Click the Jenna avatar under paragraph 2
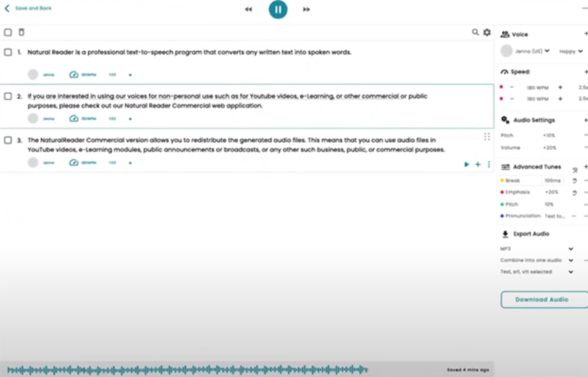 coord(33,118)
